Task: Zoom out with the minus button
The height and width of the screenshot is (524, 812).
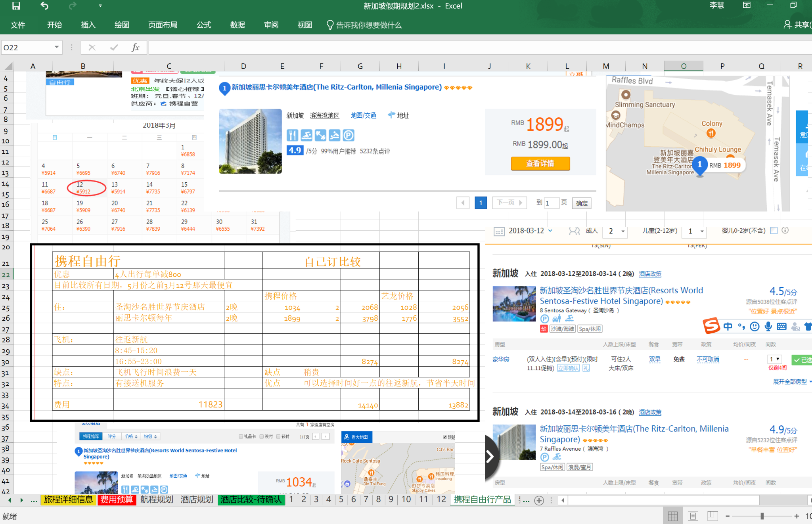Action: [x=728, y=516]
